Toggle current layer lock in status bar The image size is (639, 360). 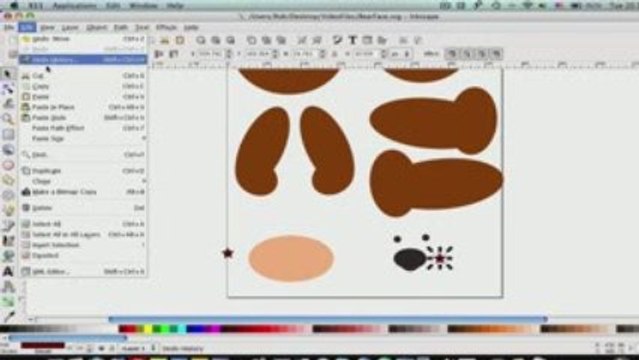point(112,349)
